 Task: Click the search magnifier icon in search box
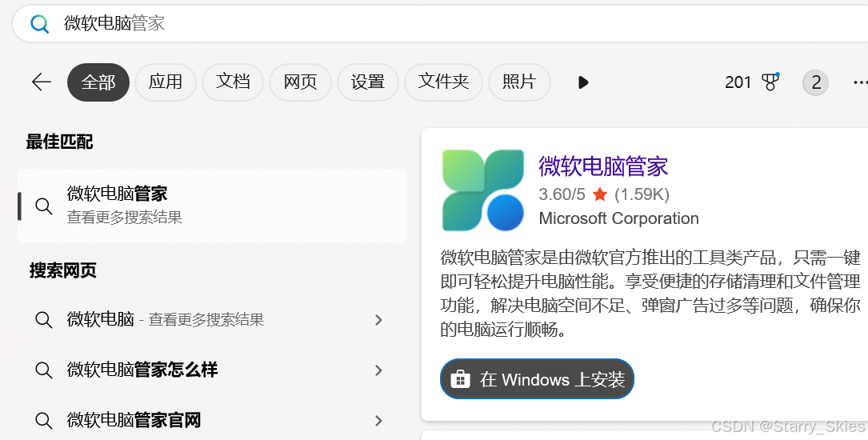click(39, 24)
